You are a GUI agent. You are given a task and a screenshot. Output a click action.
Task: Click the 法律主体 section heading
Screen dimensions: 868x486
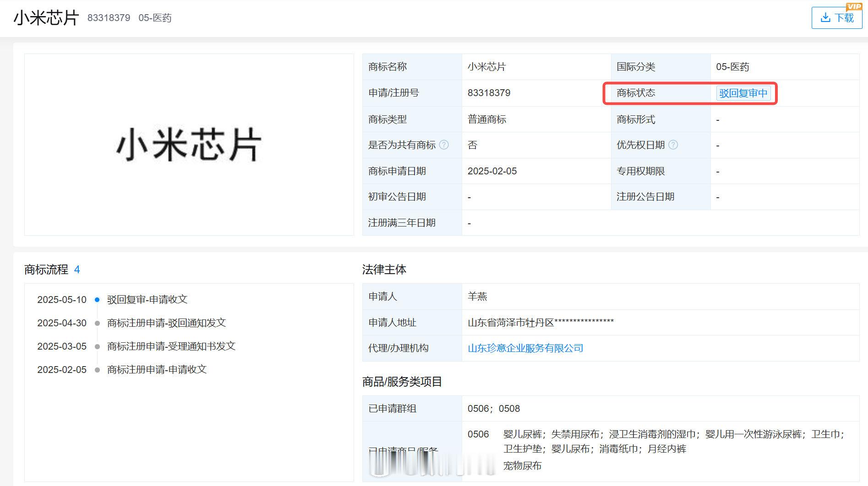384,270
